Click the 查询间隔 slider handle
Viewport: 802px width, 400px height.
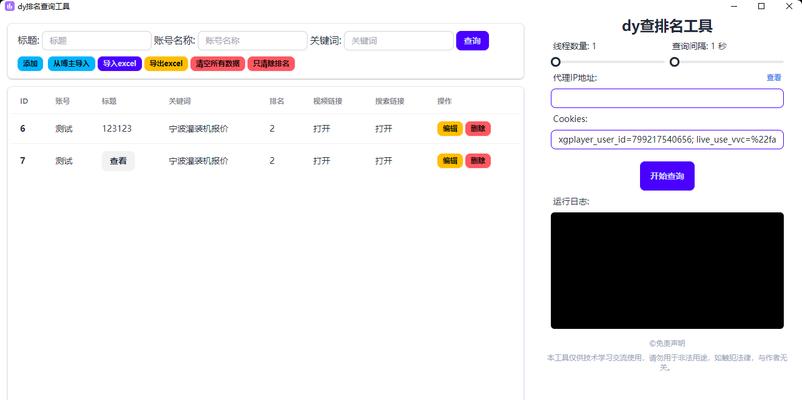coord(675,62)
